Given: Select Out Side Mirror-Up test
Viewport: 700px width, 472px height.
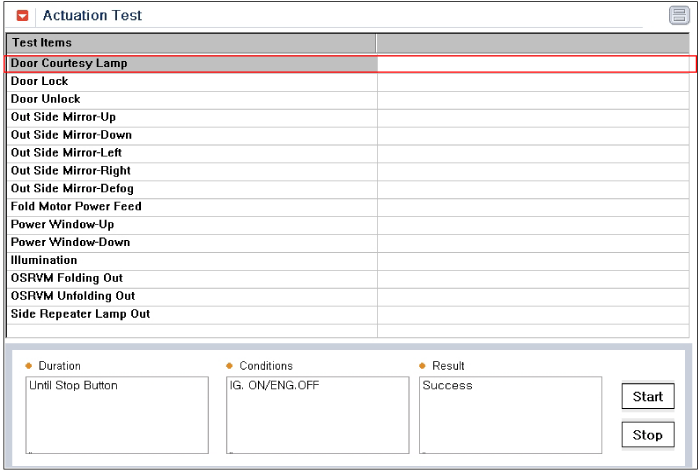Looking at the screenshot, I should click(348, 118).
